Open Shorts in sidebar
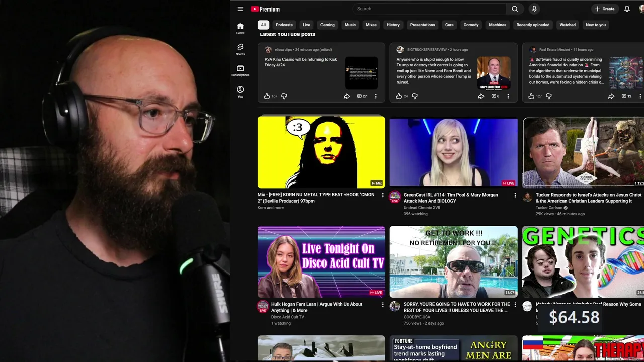This screenshot has height=362, width=644. coord(240,49)
